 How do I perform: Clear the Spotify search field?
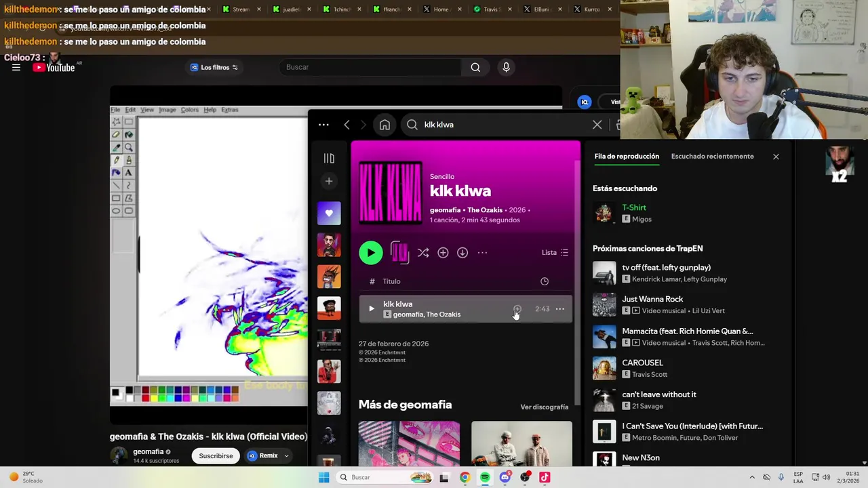coord(597,125)
